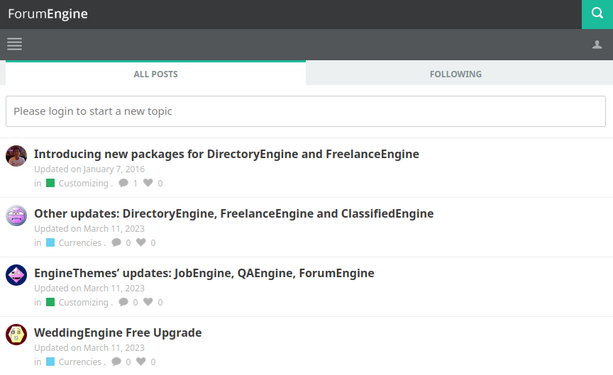Open the search via magnifier icon

point(597,14)
